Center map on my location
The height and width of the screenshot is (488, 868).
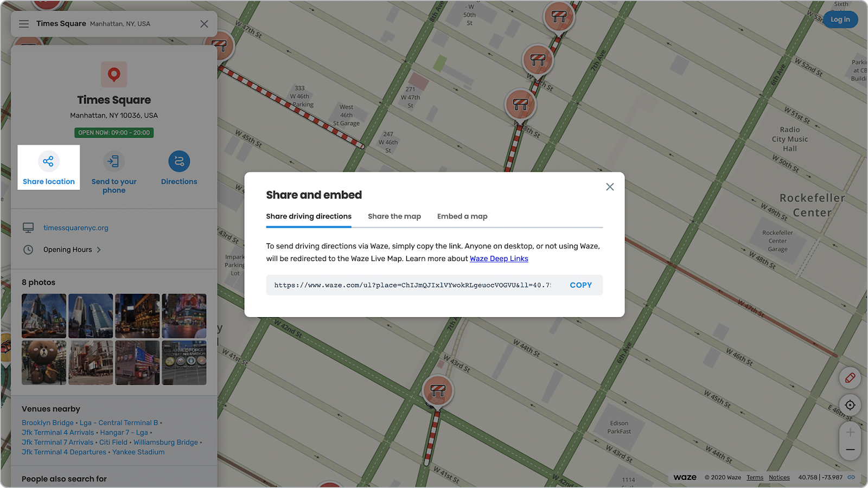tap(850, 405)
